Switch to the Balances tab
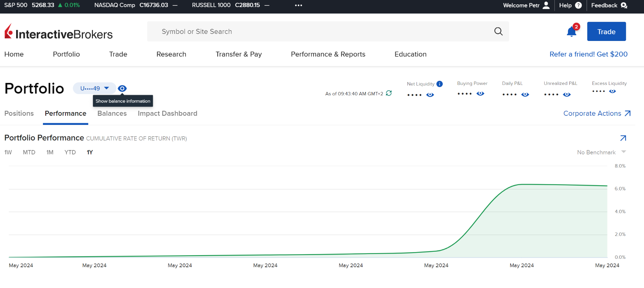Image resolution: width=644 pixels, height=288 pixels. click(x=112, y=113)
